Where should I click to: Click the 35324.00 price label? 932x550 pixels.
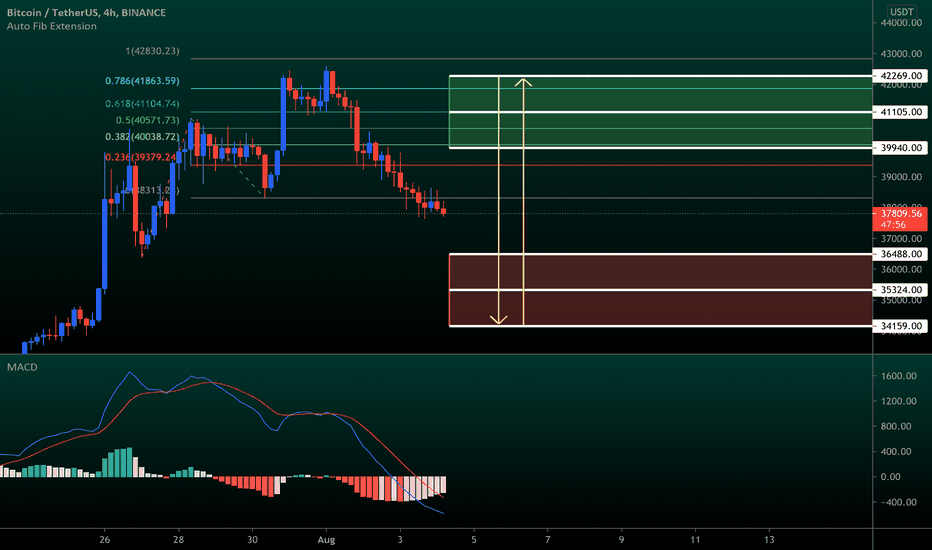click(900, 290)
